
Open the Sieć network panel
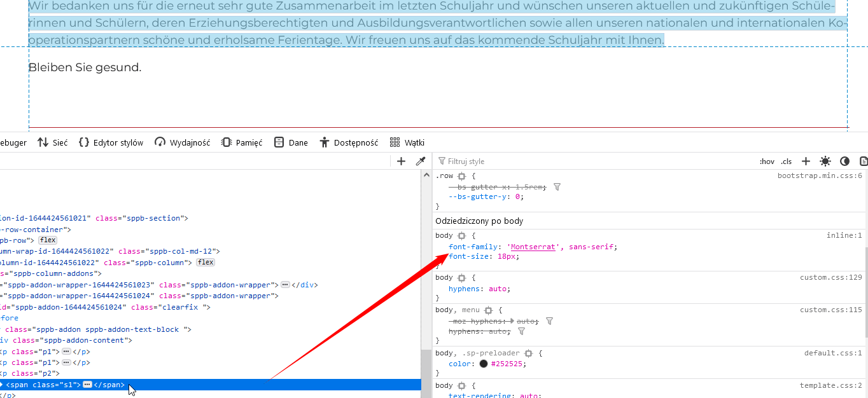[52, 142]
